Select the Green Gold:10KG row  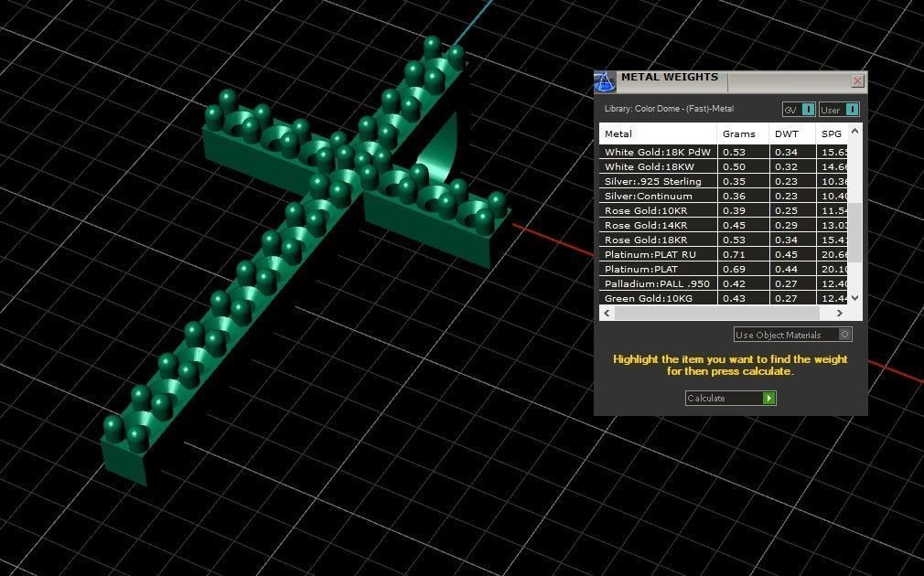point(723,298)
